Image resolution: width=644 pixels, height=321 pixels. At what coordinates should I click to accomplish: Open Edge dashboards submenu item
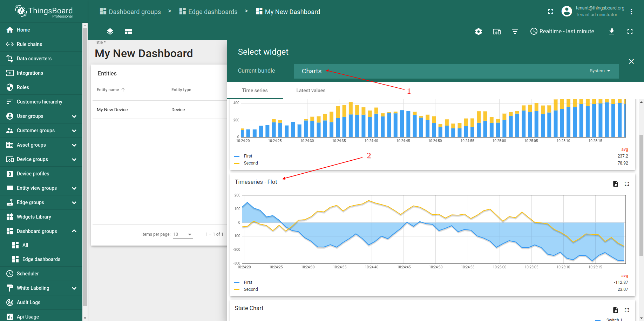(x=41, y=259)
